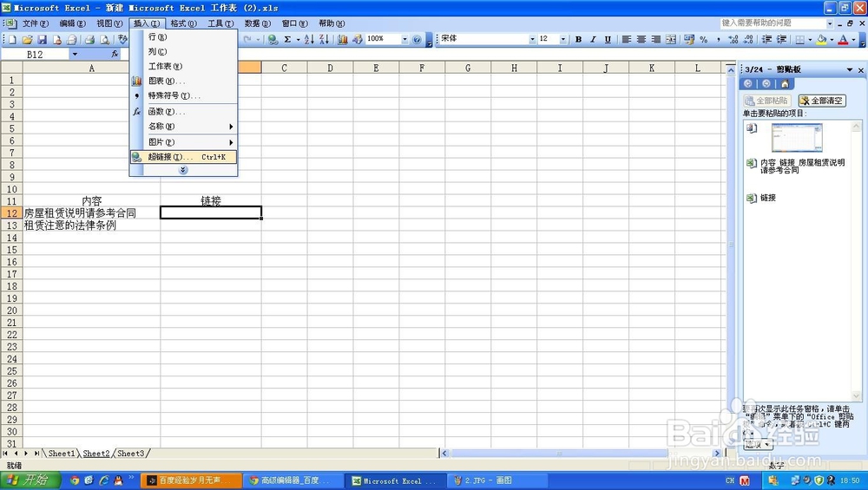Open a file via folder icon
This screenshot has height=490, width=868.
27,39
